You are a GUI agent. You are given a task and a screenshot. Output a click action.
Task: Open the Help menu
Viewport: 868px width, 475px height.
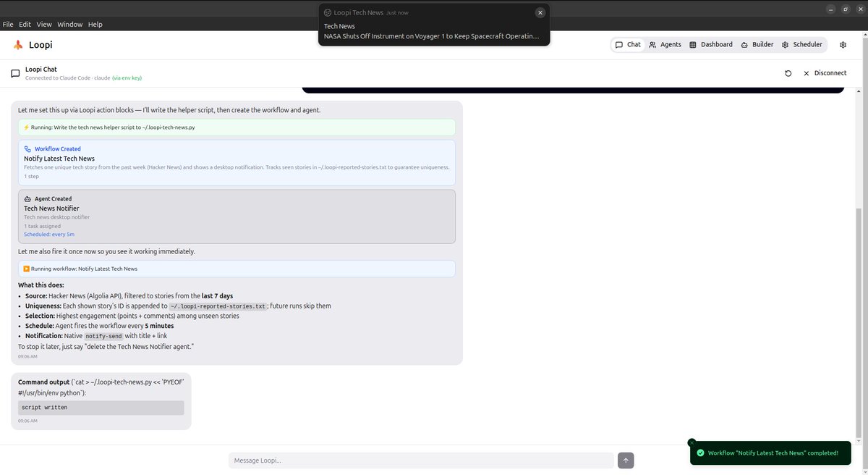pos(95,24)
